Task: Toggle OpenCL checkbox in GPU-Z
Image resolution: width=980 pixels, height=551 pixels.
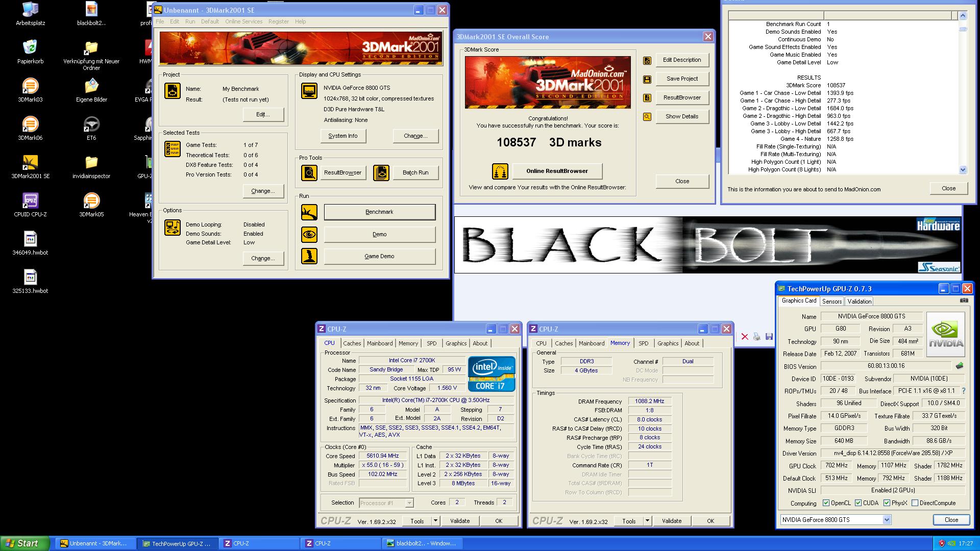Action: tap(826, 503)
